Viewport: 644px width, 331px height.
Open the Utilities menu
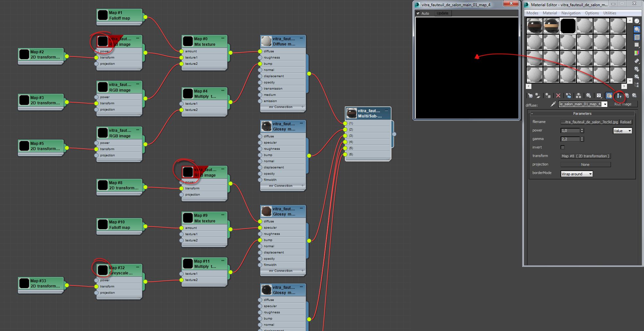pyautogui.click(x=610, y=13)
